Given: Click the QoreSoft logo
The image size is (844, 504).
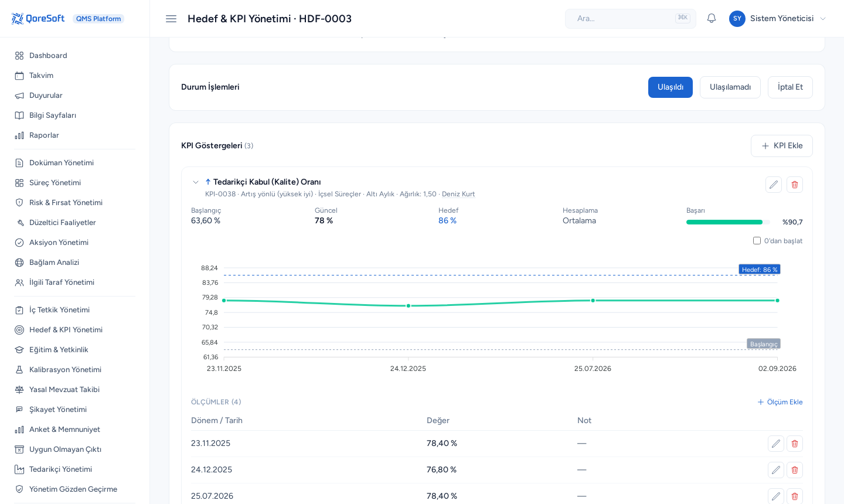Looking at the screenshot, I should [x=38, y=19].
